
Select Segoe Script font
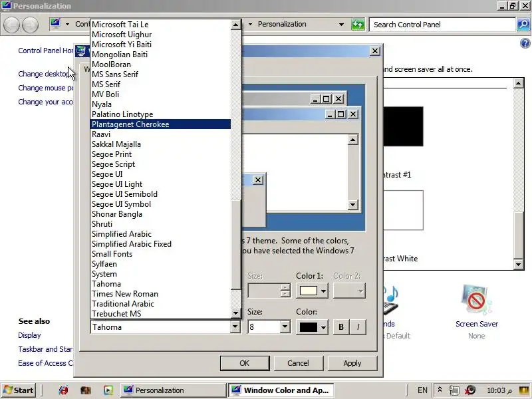pyautogui.click(x=161, y=164)
